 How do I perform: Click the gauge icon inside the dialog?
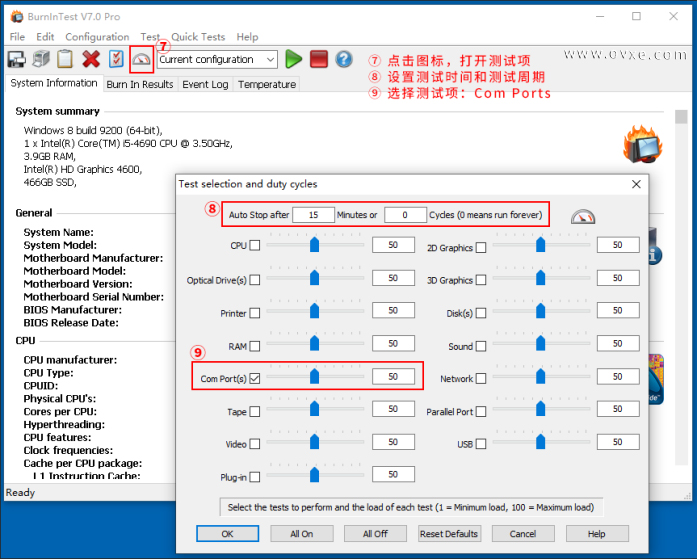pyautogui.click(x=583, y=216)
